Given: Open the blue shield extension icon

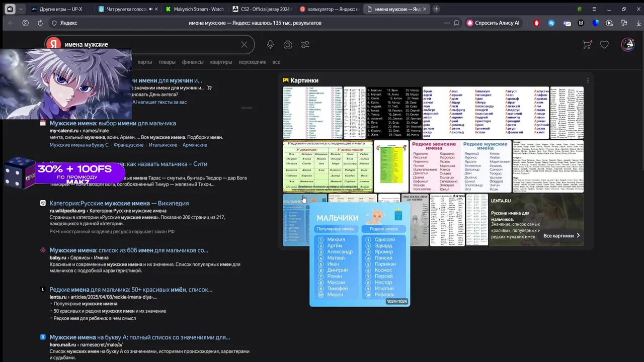Looking at the screenshot, I should pos(596,23).
